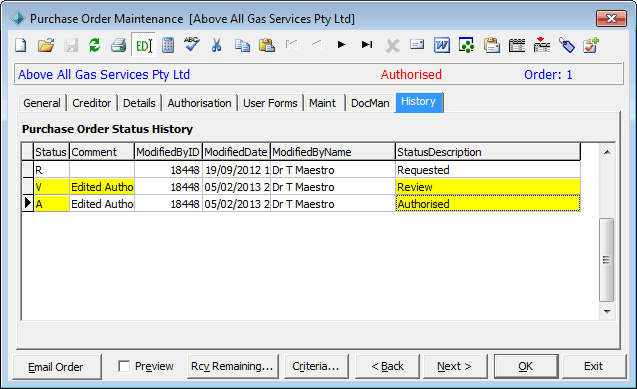Select the yellow 'Review' cell
Viewport: 637px width, 389px height.
coord(488,187)
